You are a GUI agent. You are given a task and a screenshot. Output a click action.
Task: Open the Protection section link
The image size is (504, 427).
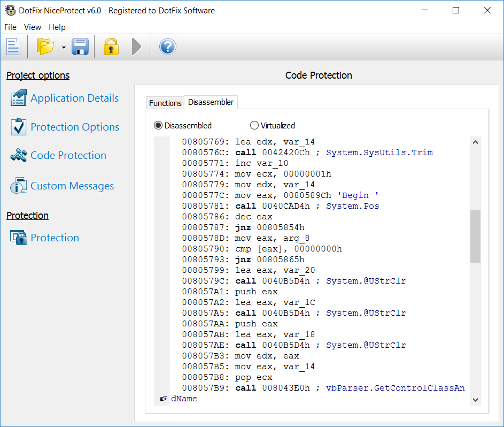[55, 238]
